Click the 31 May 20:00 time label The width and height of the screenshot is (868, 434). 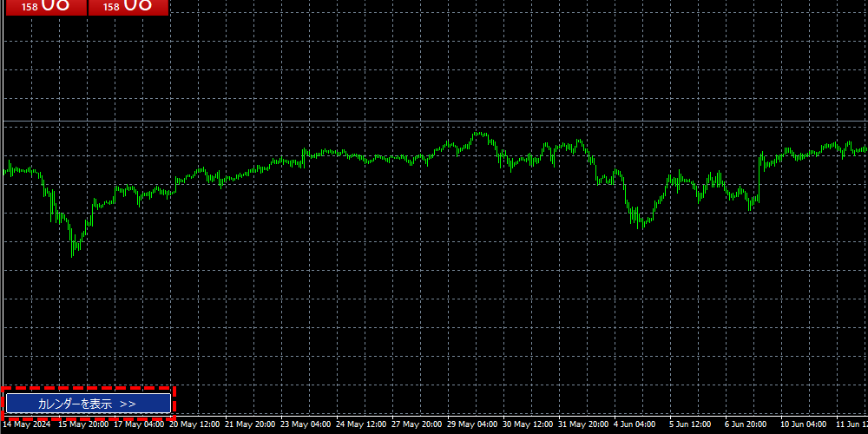click(x=583, y=425)
